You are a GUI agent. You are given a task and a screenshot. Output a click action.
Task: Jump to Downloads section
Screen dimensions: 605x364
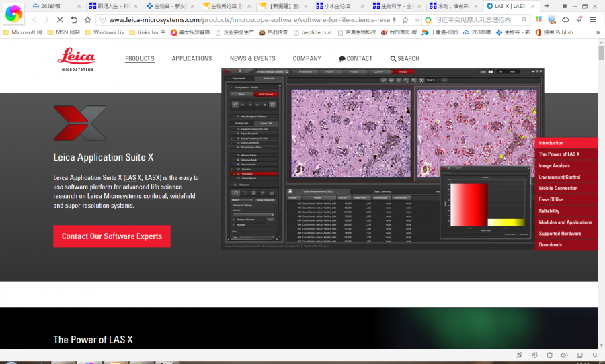click(x=566, y=245)
